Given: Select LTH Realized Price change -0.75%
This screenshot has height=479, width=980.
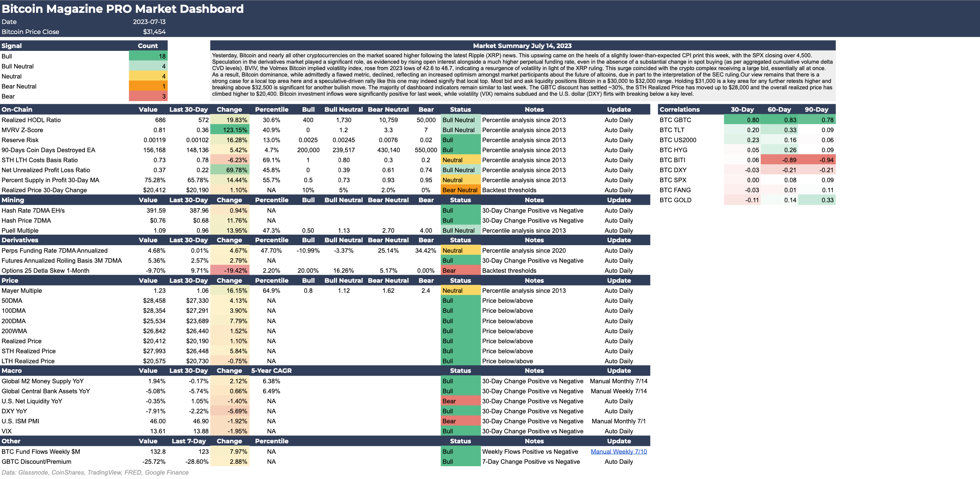Looking at the screenshot, I should pos(230,361).
